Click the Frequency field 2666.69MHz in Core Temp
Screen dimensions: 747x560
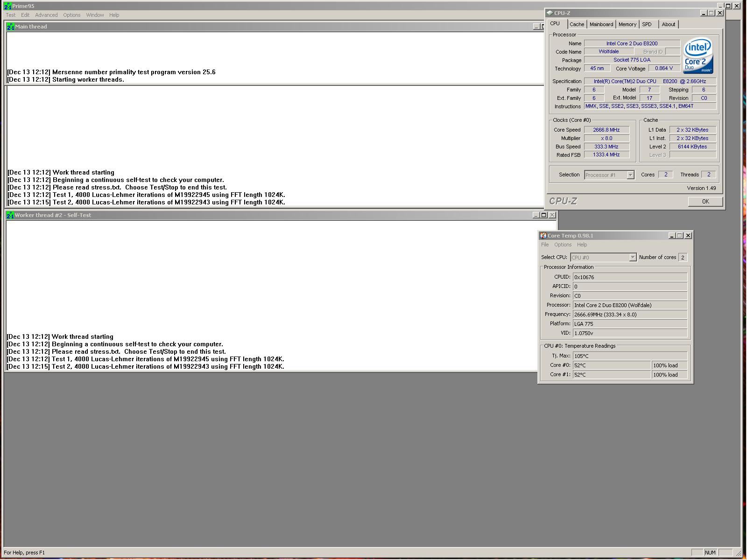click(630, 315)
